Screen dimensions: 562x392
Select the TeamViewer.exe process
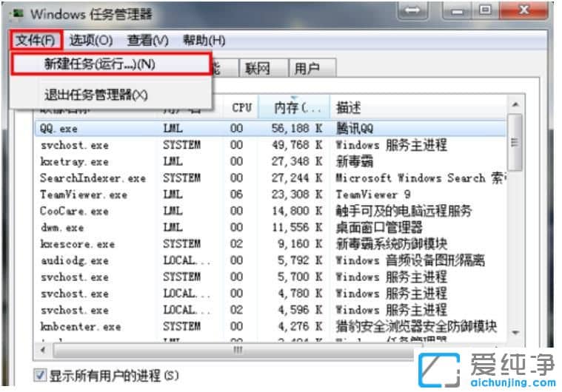270,195
